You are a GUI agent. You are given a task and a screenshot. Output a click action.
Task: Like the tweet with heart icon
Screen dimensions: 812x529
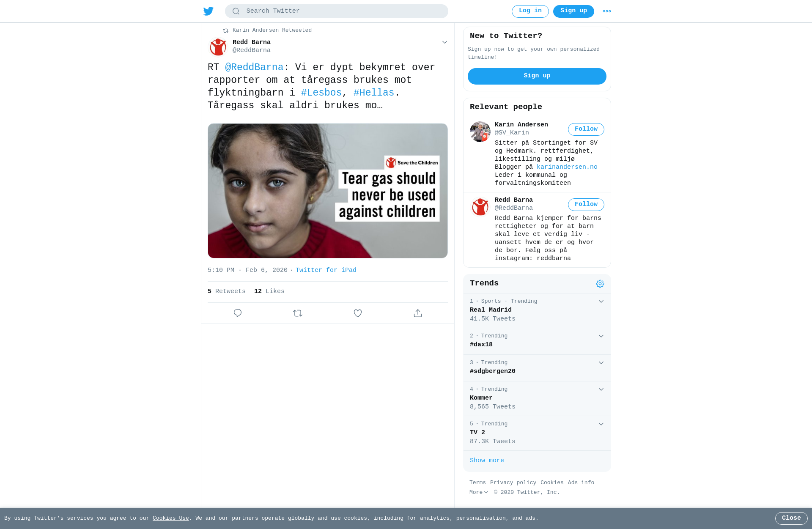point(358,313)
